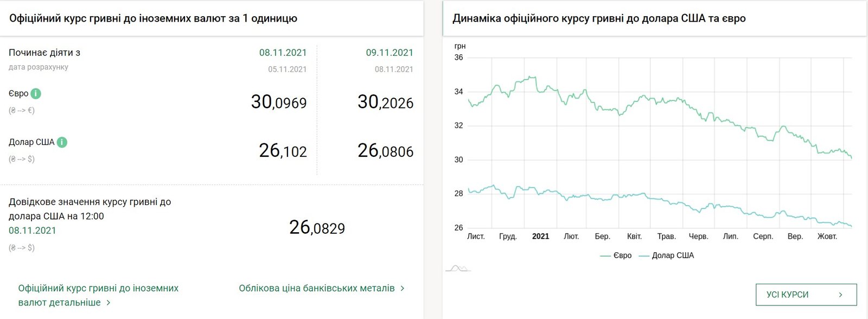Click the panel title "Динаміка офіційного курсу гривні"
Screen dimensions: 868x319
click(x=599, y=18)
